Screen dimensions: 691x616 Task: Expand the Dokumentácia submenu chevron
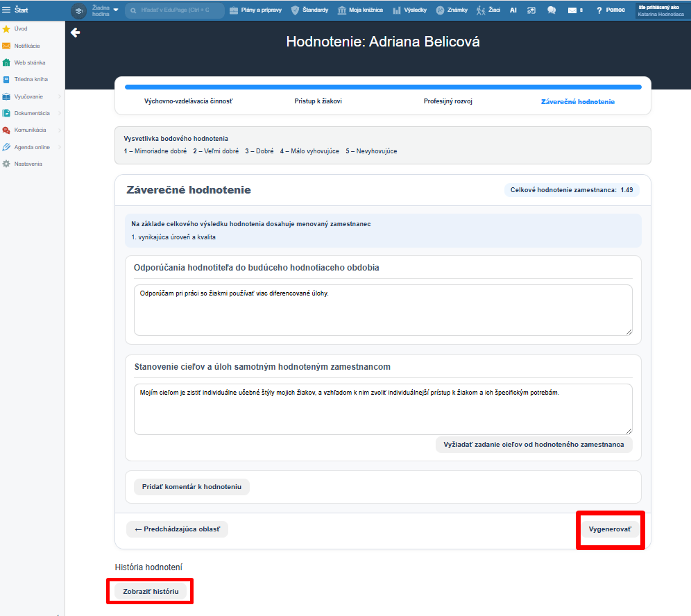(x=60, y=113)
